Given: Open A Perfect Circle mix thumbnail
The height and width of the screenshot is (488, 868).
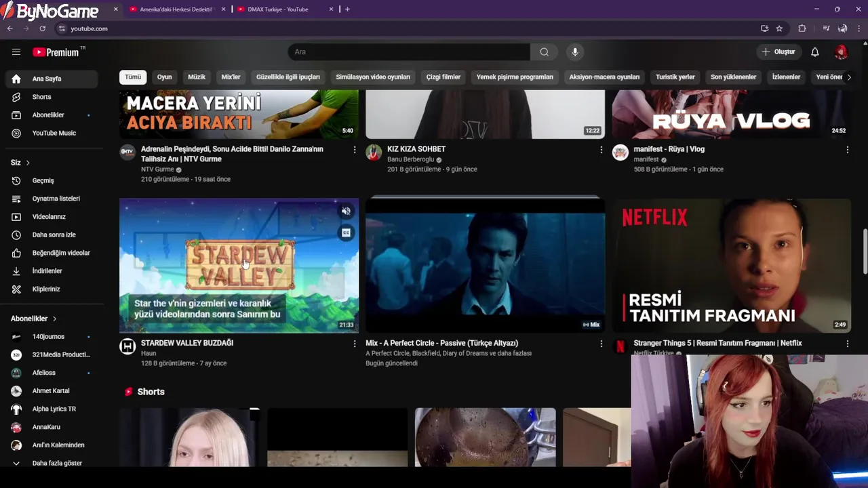Looking at the screenshot, I should [x=485, y=266].
